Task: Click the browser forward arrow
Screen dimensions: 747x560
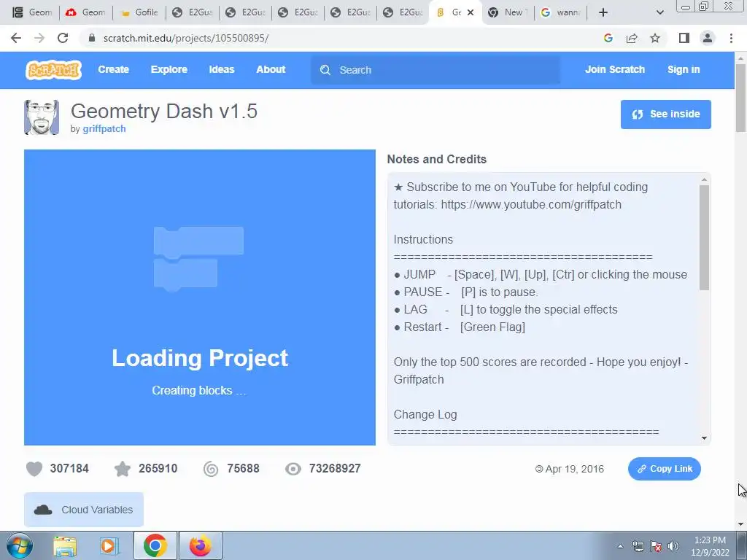Action: [39, 38]
